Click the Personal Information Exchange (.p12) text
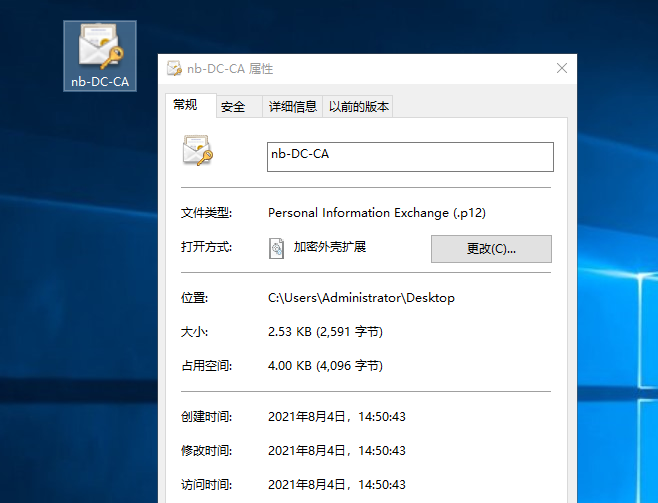The height and width of the screenshot is (503, 658). pyautogui.click(x=377, y=213)
